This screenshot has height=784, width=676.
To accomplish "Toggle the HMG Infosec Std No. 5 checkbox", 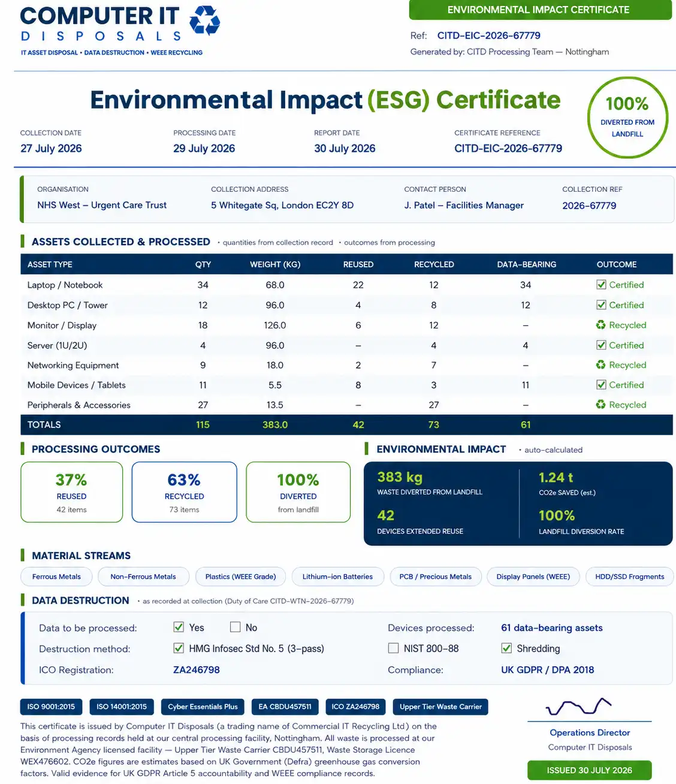I will [x=179, y=648].
